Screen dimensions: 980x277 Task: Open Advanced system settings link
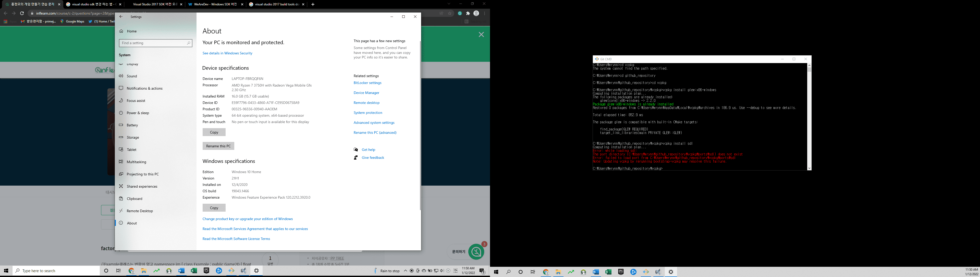click(374, 123)
